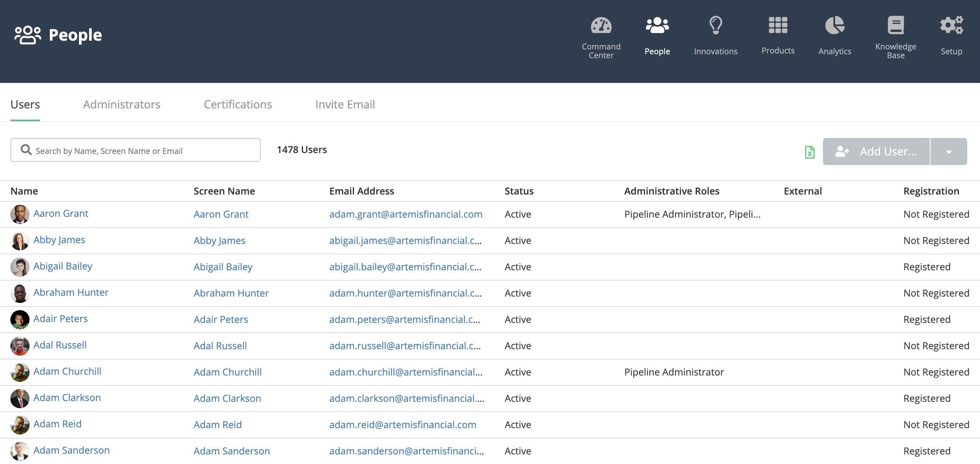Image resolution: width=980 pixels, height=464 pixels.
Task: Open Analytics pie chart icon
Action: [x=835, y=26]
